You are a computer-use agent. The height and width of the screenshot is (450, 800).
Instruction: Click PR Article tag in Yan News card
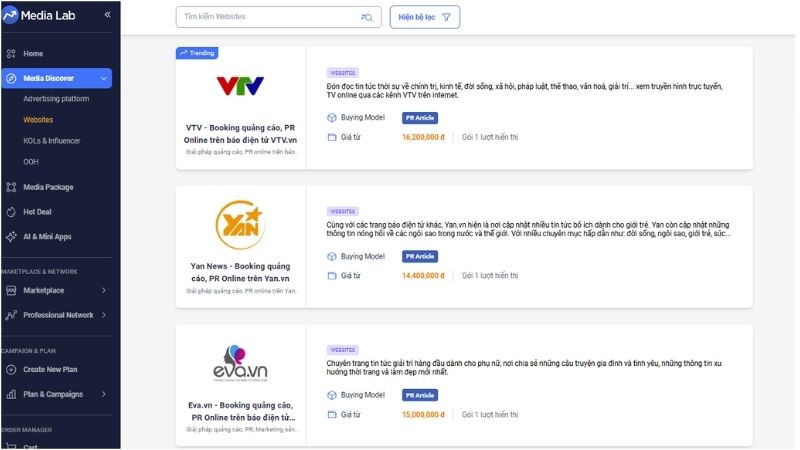[x=420, y=257]
